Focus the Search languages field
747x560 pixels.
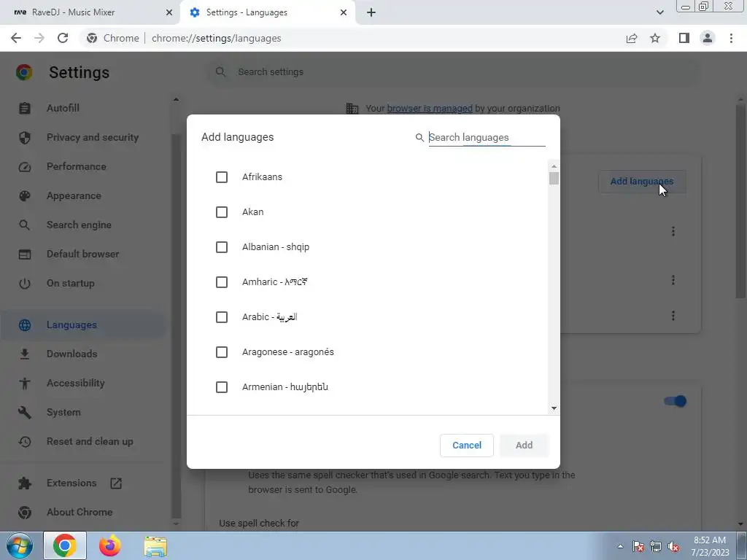point(487,138)
